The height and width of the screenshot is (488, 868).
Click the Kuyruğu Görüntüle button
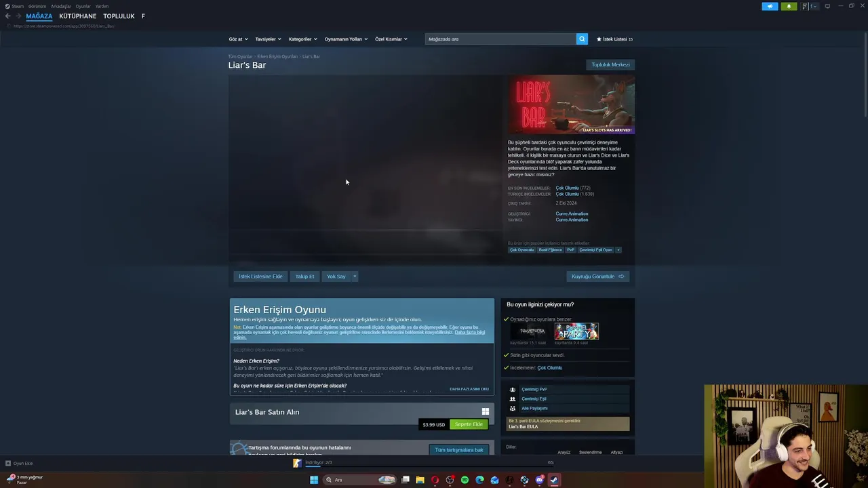pos(597,277)
